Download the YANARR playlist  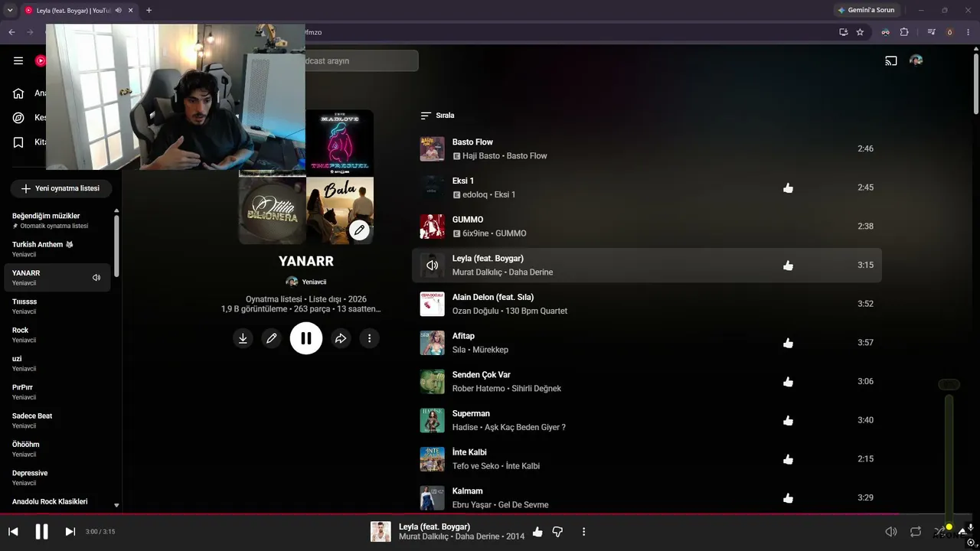243,338
